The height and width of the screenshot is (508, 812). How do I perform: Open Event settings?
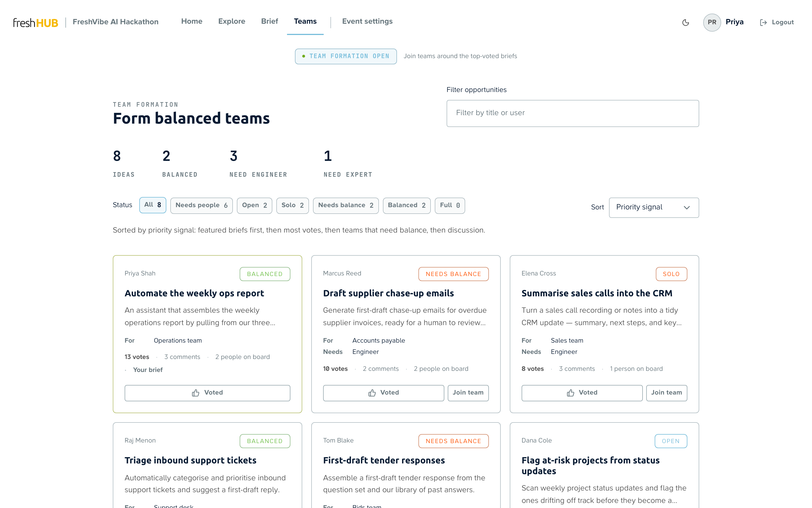367,21
